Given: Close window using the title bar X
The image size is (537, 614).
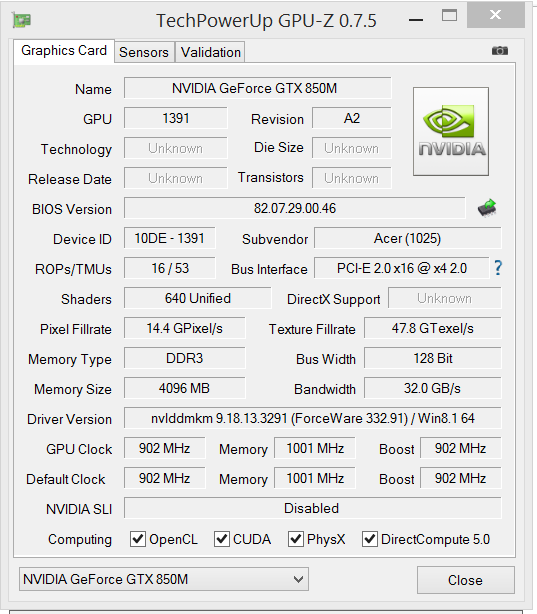Looking at the screenshot, I should coord(495,15).
